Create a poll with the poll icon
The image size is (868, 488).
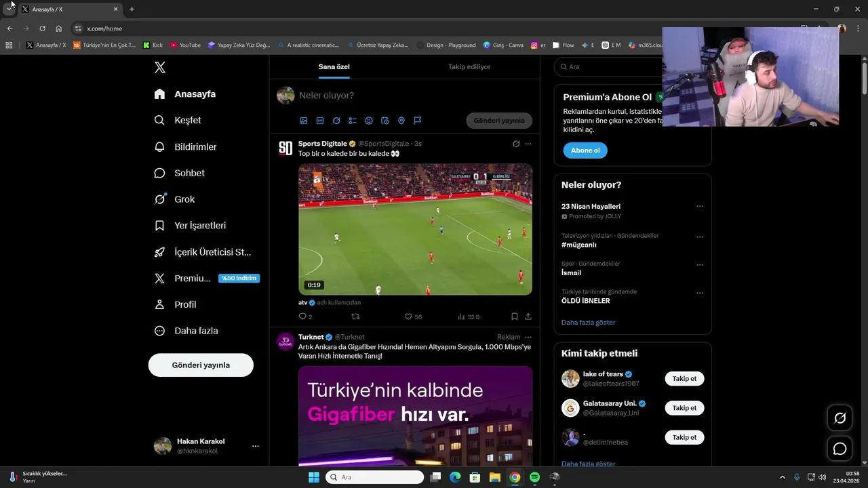pyautogui.click(x=353, y=121)
